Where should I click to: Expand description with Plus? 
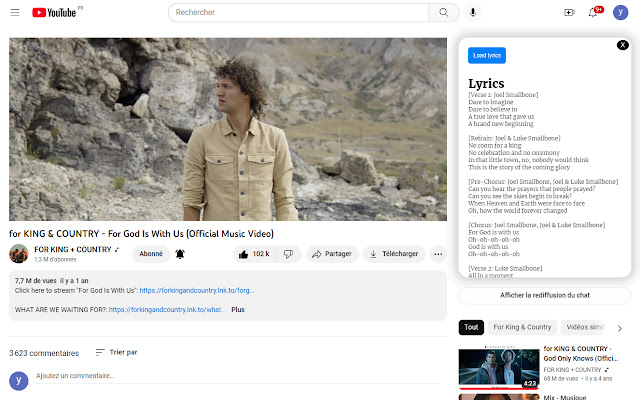click(x=238, y=310)
